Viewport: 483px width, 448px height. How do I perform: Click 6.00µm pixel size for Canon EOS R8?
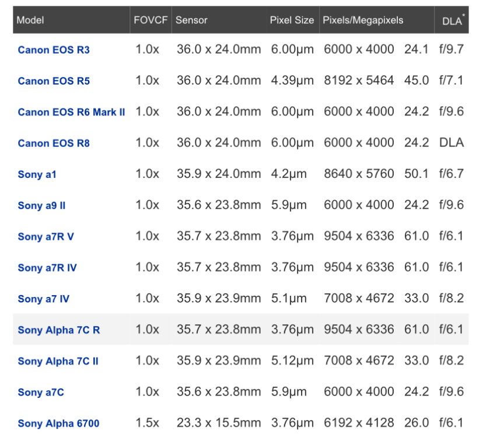(x=292, y=143)
